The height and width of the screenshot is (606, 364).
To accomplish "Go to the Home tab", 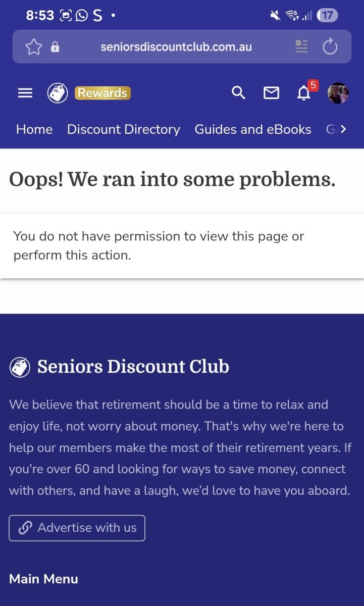I will (34, 129).
